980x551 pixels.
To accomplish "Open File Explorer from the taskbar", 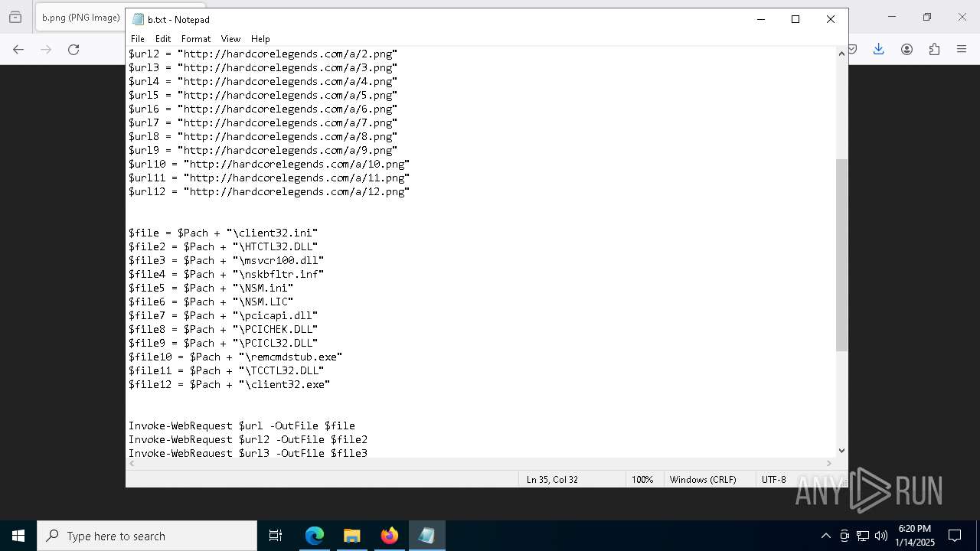I will [352, 536].
